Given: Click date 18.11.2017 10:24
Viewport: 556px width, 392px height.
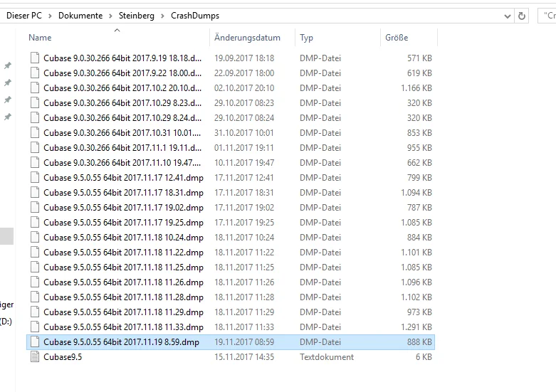Looking at the screenshot, I should click(244, 238).
